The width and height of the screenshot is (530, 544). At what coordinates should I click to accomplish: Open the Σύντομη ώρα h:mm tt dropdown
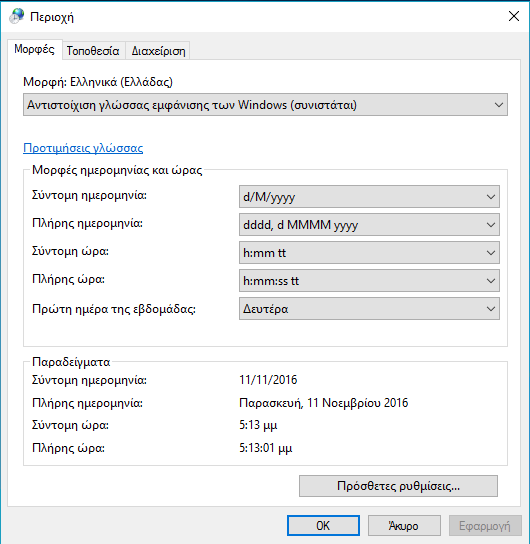tap(369, 253)
